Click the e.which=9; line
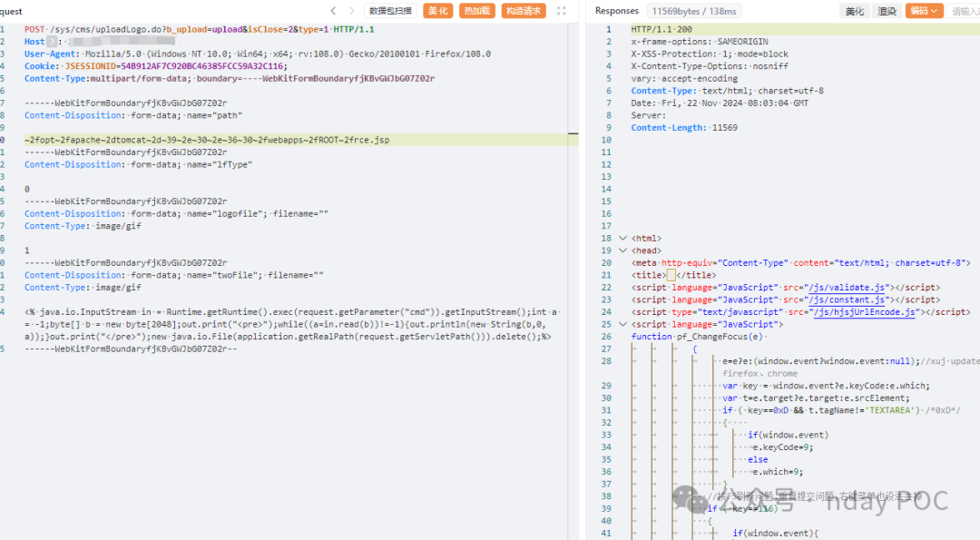This screenshot has height=540, width=980. [x=778, y=472]
